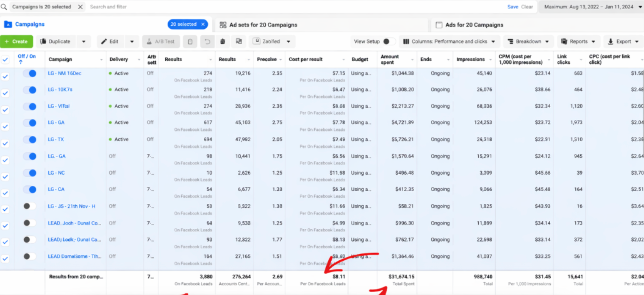
Task: Expand the Duplicate dropdown arrow
Action: tap(83, 41)
